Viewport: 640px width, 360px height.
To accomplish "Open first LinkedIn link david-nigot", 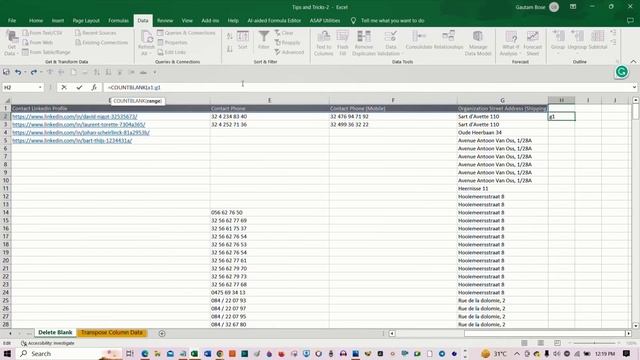I will tap(75, 116).
